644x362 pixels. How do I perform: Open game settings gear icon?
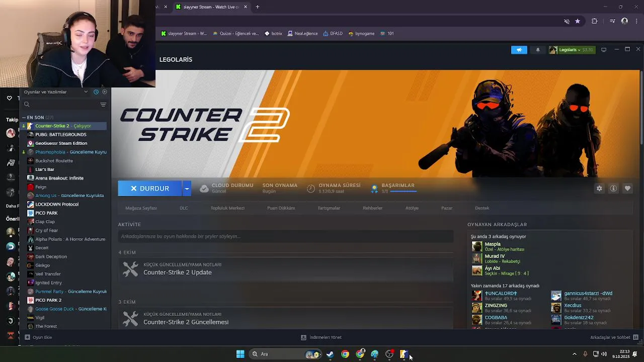[x=599, y=189]
